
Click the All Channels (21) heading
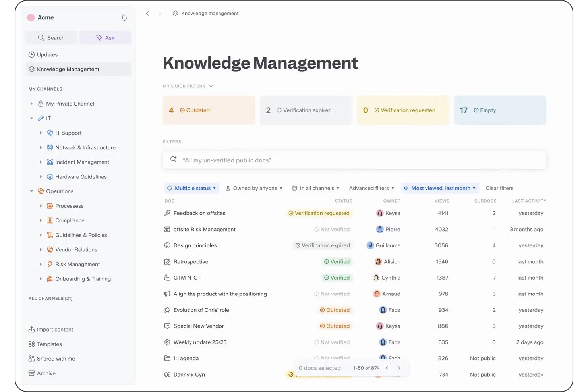coord(50,299)
